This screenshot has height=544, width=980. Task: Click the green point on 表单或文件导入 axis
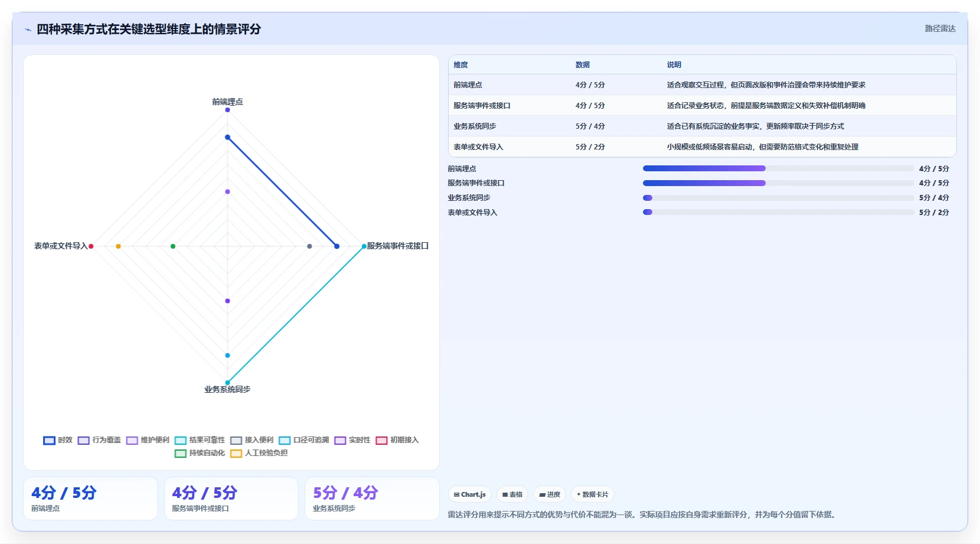tap(173, 246)
